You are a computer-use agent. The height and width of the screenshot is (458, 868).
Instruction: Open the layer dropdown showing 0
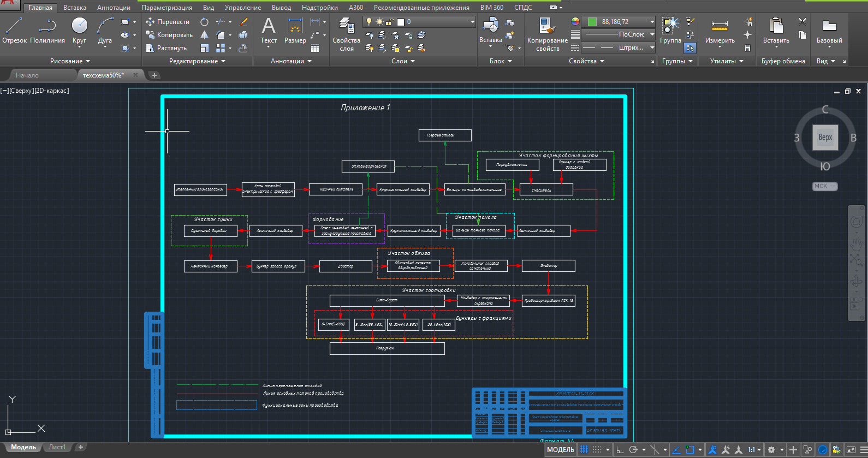[x=419, y=22]
